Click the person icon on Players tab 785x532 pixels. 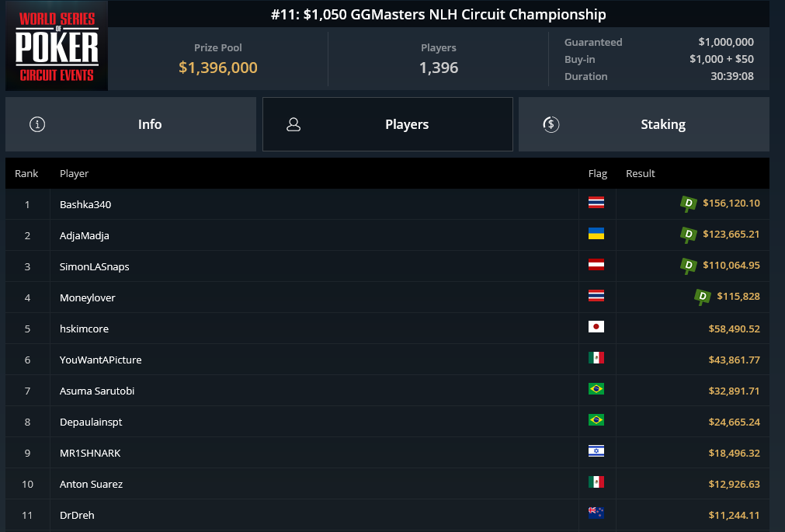point(294,124)
